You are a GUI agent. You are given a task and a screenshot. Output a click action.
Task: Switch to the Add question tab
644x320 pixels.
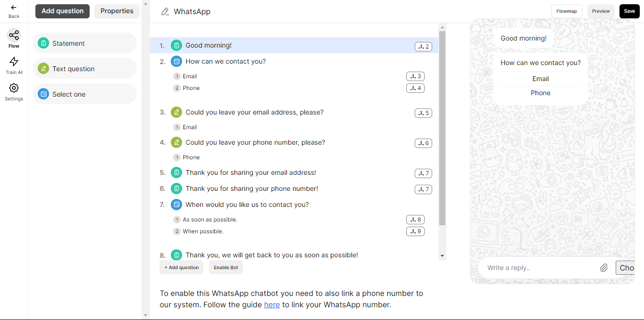click(x=62, y=11)
